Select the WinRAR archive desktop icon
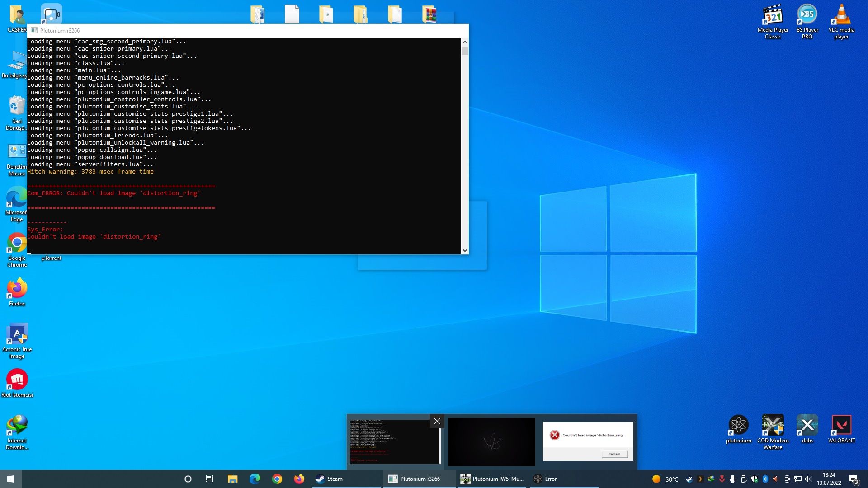868x488 pixels. pyautogui.click(x=429, y=14)
